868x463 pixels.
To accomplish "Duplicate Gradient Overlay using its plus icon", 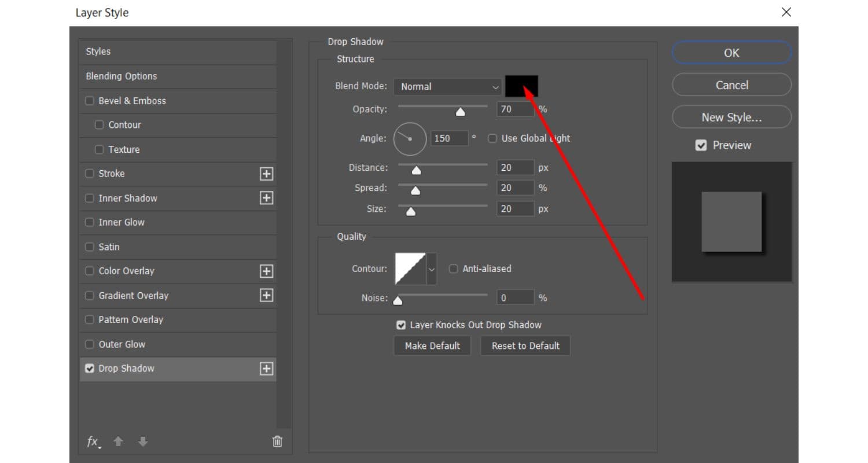I will [x=266, y=295].
